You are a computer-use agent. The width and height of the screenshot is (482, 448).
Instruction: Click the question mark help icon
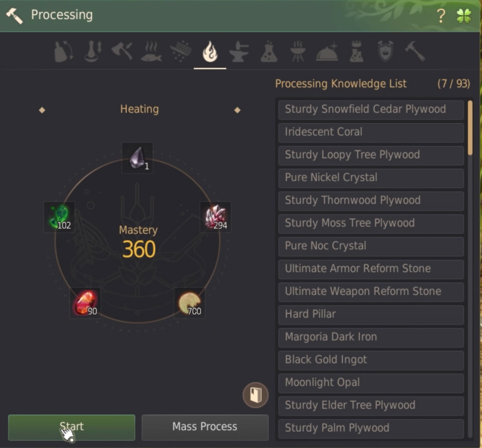pyautogui.click(x=441, y=16)
